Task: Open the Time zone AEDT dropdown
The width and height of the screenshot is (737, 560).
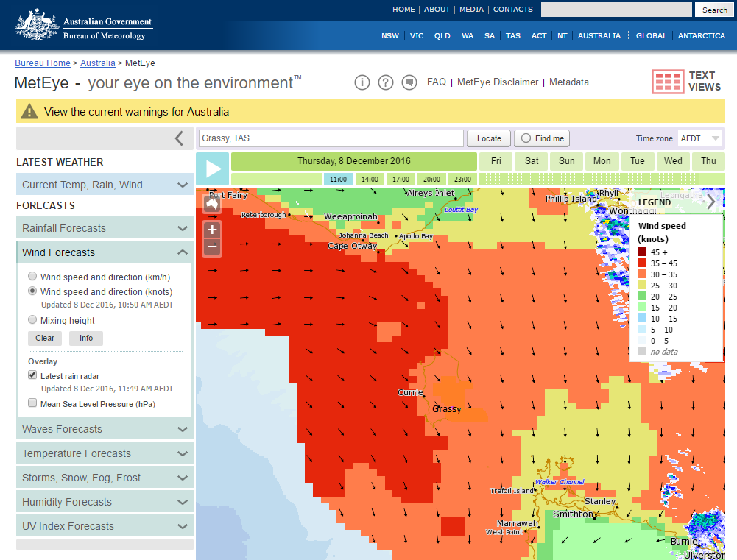Action: (x=700, y=138)
